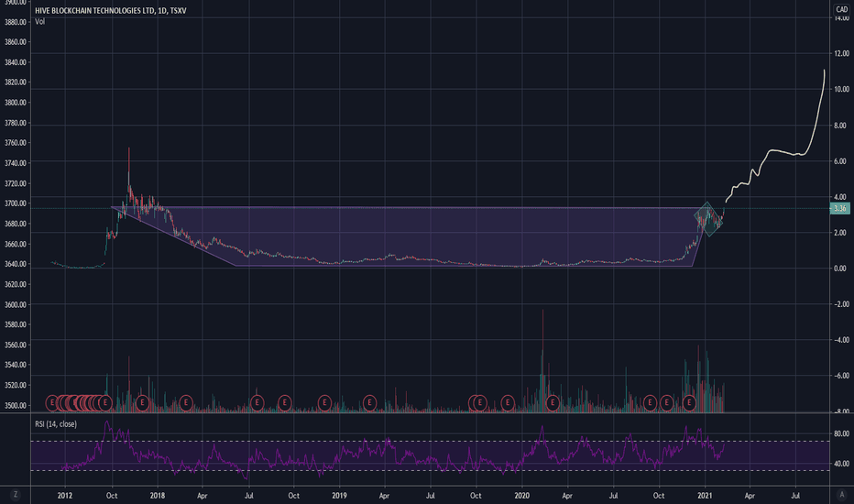Click the 2020 label on time axis

(521, 495)
